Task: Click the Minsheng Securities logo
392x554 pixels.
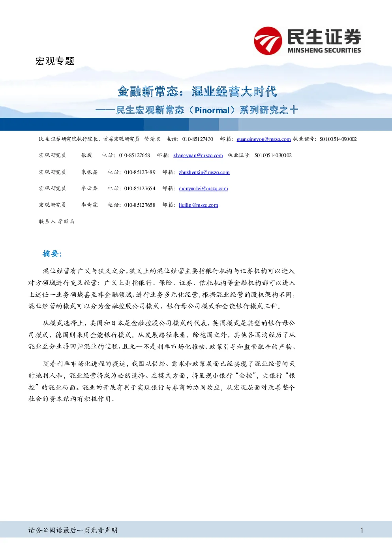Action: (x=308, y=41)
